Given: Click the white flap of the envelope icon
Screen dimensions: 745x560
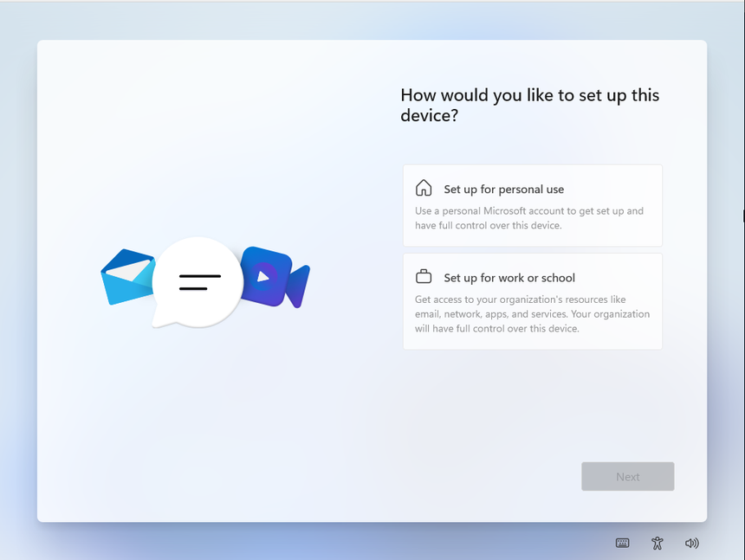Looking at the screenshot, I should (x=129, y=271).
